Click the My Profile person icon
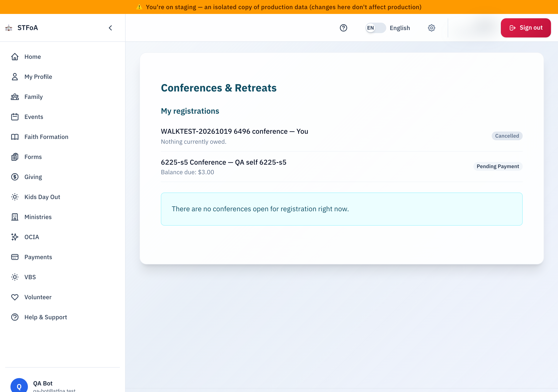 coord(15,77)
